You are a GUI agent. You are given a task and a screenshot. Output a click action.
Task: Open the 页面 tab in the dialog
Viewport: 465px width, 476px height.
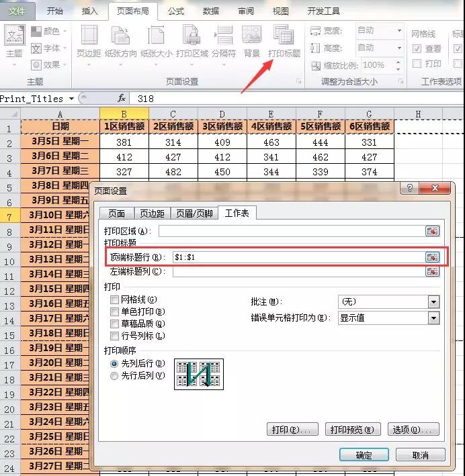[117, 213]
